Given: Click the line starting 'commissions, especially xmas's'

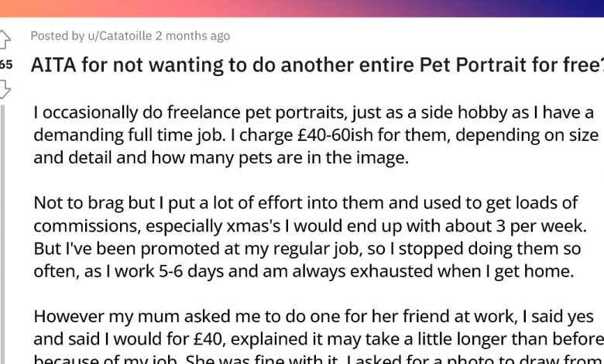Looking at the screenshot, I should (306, 226).
